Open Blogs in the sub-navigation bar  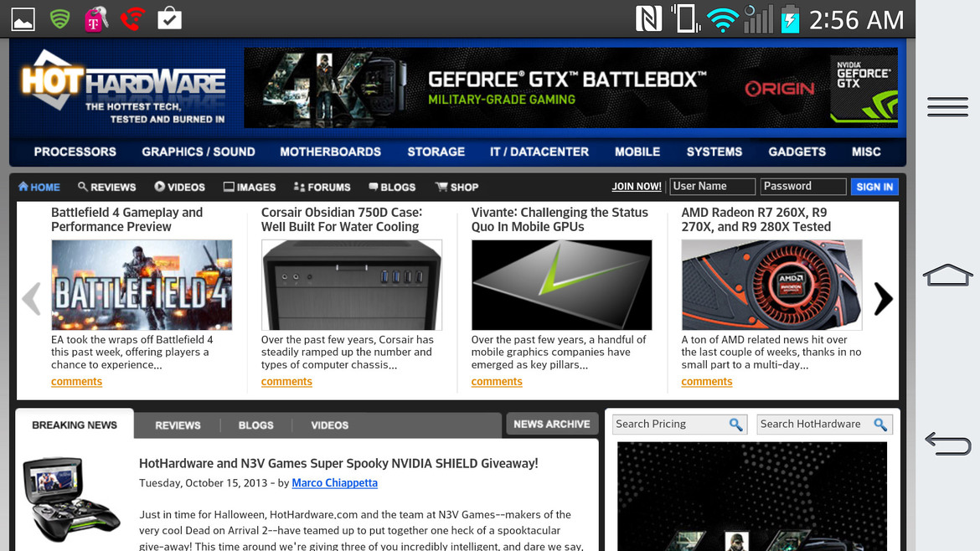click(392, 187)
